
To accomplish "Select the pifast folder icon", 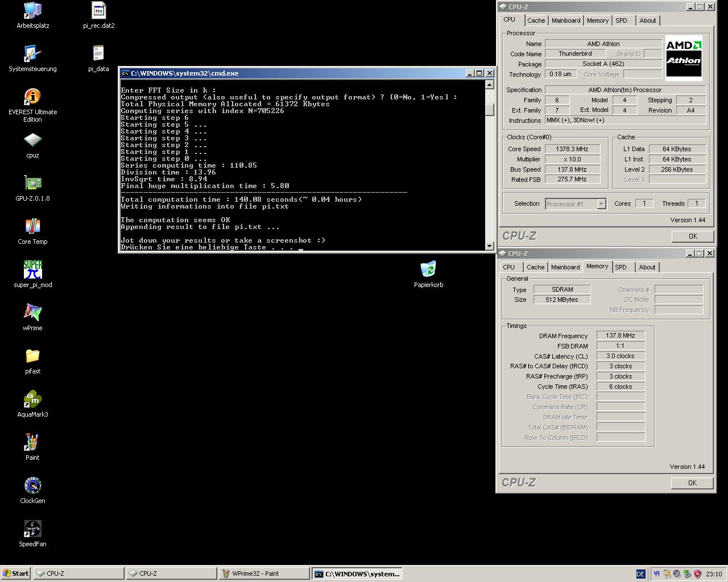I will pos(32,360).
